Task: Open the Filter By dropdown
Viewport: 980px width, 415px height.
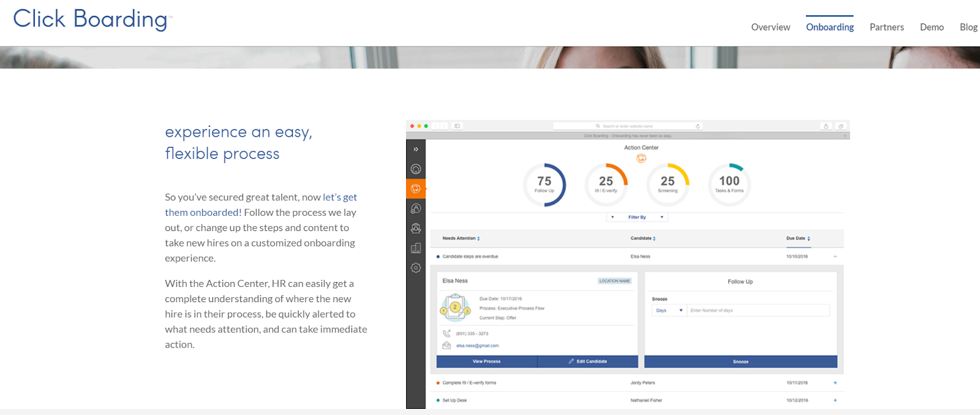Action: coord(637,217)
